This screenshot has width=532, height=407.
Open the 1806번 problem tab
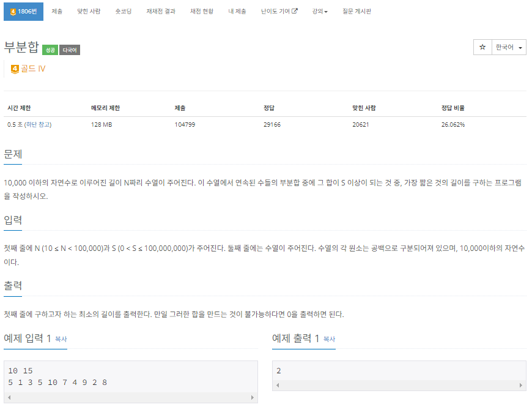click(x=23, y=12)
